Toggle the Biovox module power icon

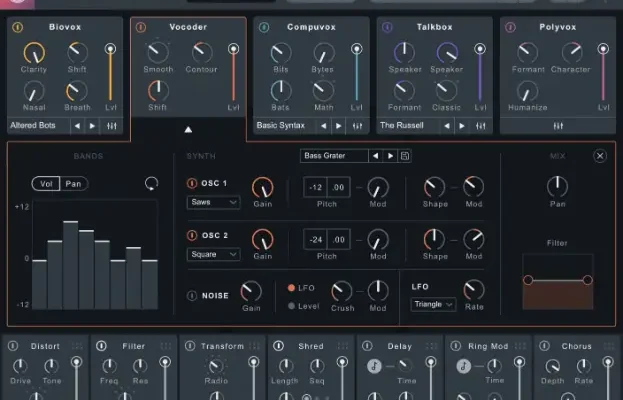(x=17, y=27)
